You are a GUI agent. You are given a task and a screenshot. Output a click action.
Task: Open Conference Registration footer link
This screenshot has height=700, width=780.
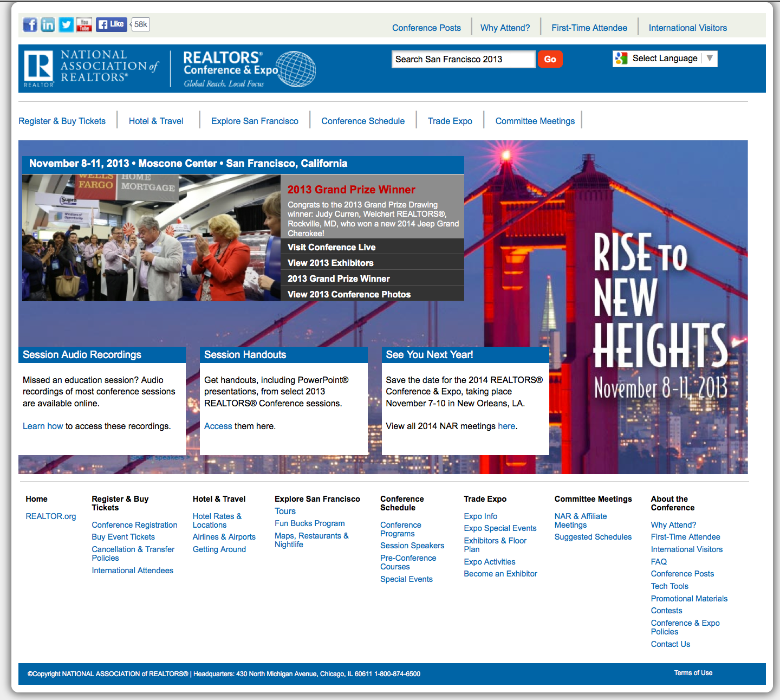(134, 525)
